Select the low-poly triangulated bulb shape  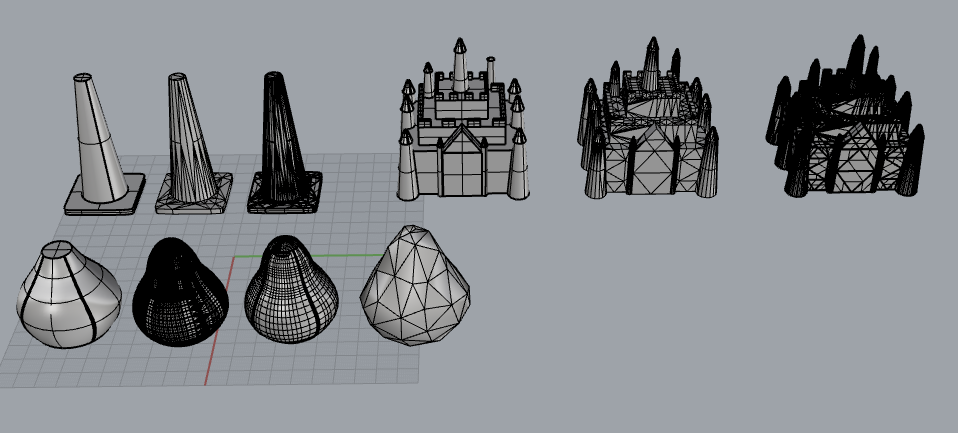(415, 286)
